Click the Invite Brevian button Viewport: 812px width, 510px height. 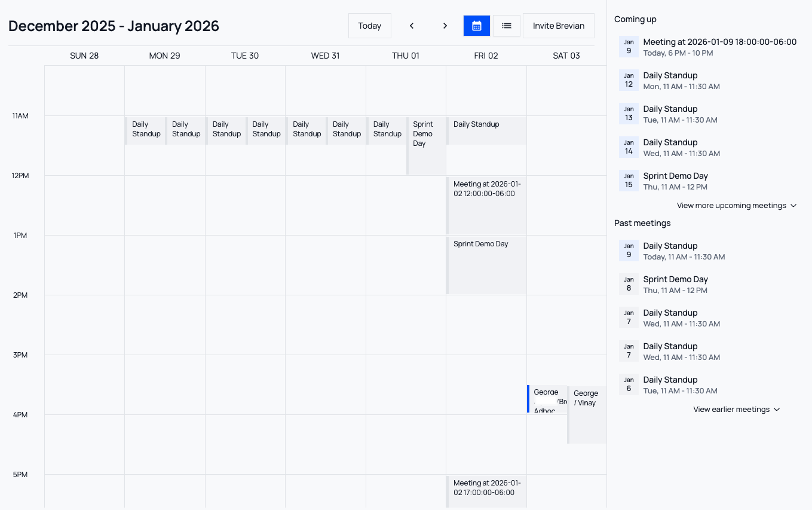tap(559, 26)
